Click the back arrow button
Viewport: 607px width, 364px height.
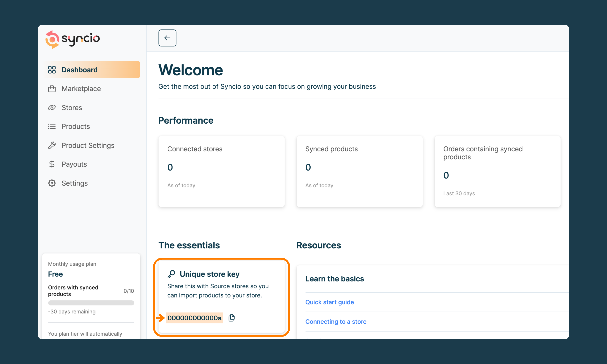tap(167, 38)
